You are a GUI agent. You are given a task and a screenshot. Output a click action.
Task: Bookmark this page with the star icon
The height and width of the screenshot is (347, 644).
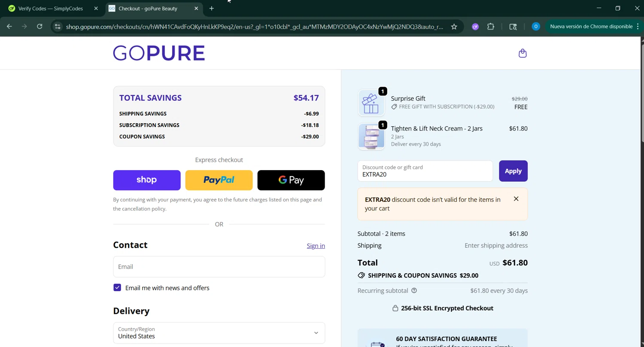(454, 27)
